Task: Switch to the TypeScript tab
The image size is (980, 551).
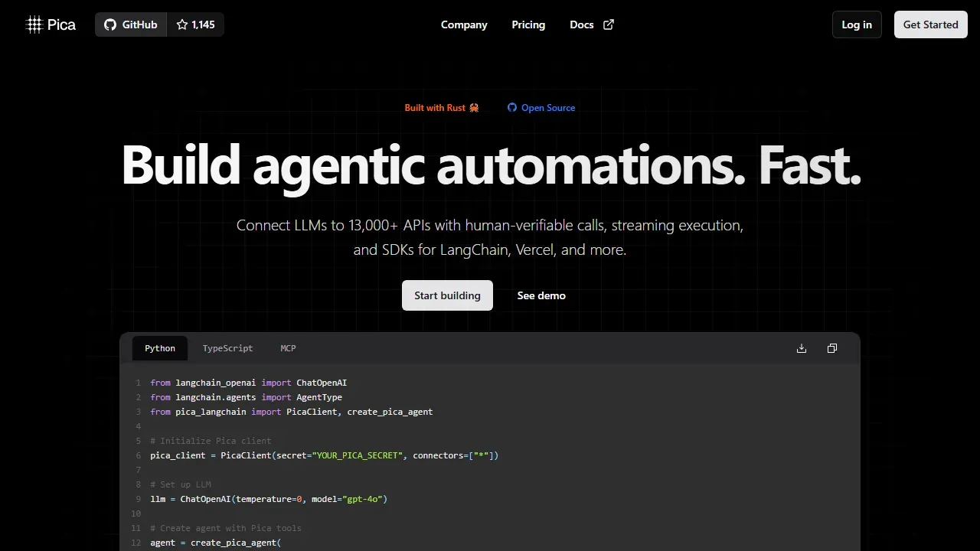Action: tap(227, 348)
